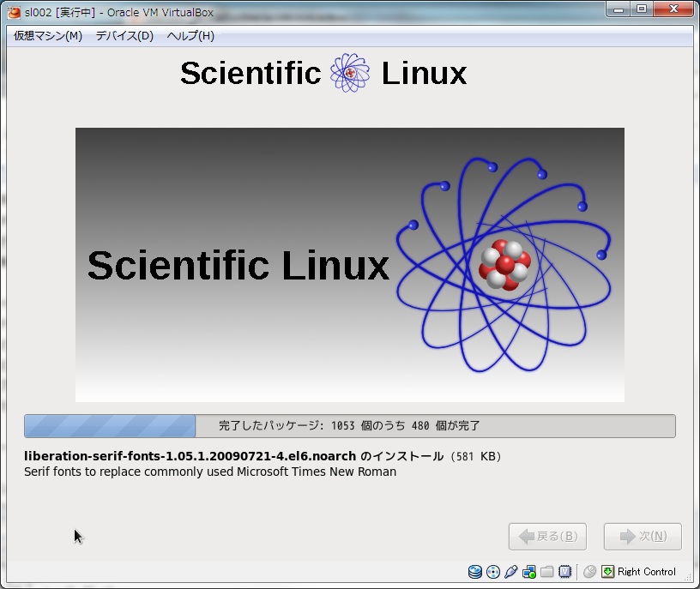The image size is (700, 589).
Task: Minimize the VirtualBox window
Action: tap(619, 9)
